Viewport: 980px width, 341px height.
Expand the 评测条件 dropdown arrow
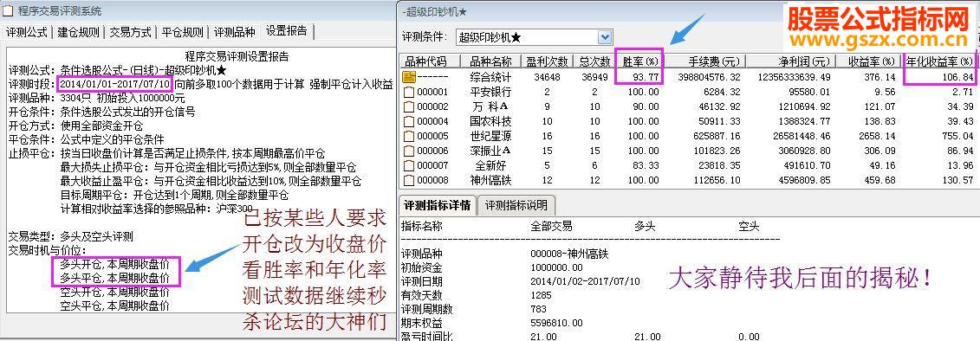604,37
